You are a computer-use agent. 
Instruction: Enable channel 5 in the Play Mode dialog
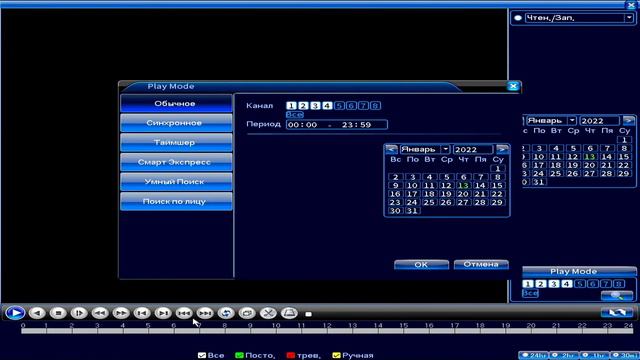(x=339, y=106)
